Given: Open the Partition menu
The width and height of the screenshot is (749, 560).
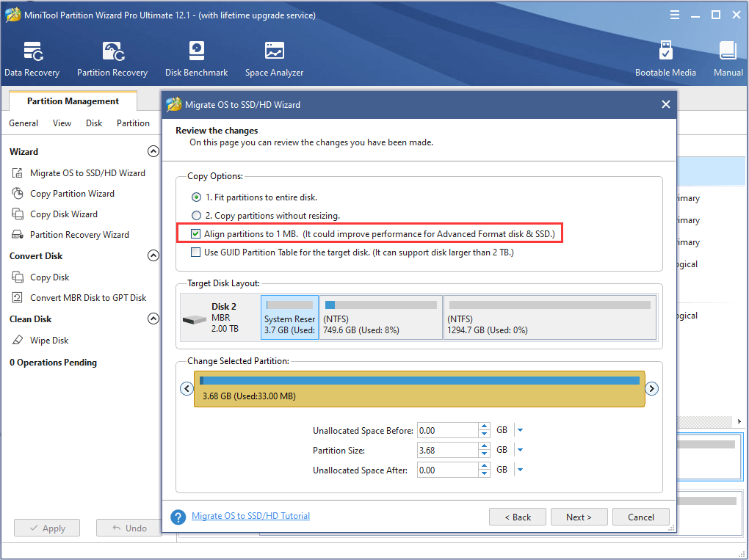Looking at the screenshot, I should coord(133,123).
